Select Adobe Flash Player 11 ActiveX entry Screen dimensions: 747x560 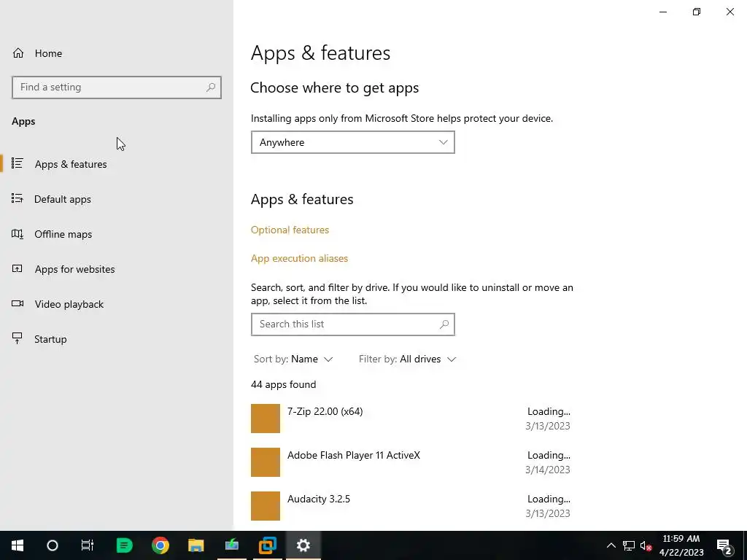pyautogui.click(x=411, y=462)
